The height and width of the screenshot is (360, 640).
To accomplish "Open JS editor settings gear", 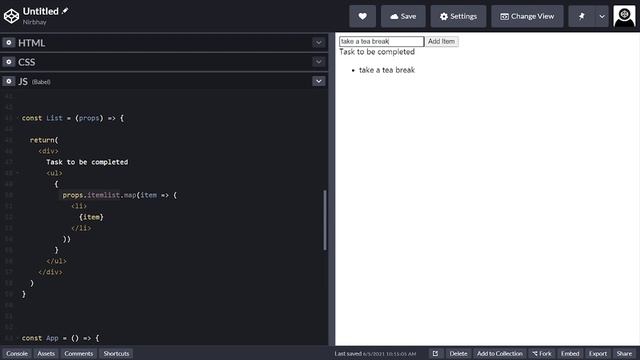I will coord(9,81).
